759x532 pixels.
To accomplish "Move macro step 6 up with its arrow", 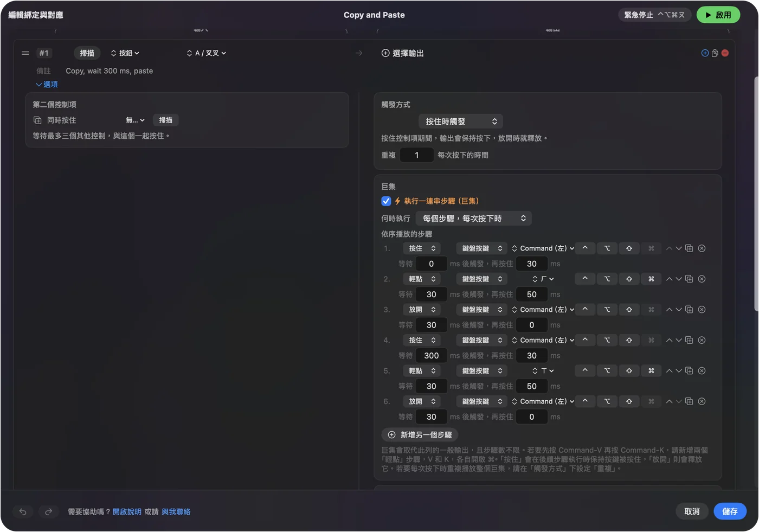I will coord(669,401).
